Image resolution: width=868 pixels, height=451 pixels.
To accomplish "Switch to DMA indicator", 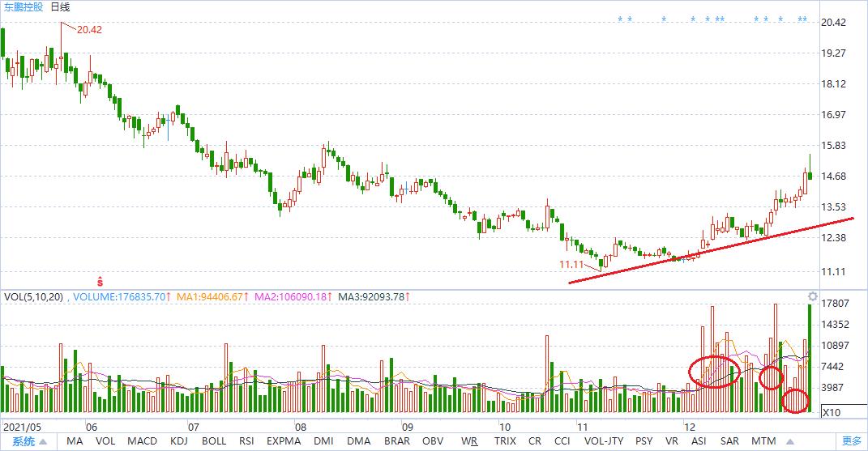I will [x=359, y=441].
